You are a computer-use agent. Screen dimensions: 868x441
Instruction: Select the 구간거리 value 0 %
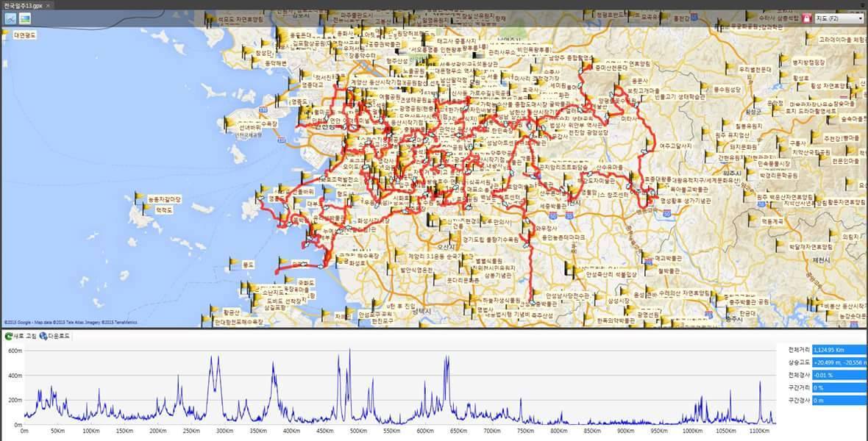click(x=839, y=388)
